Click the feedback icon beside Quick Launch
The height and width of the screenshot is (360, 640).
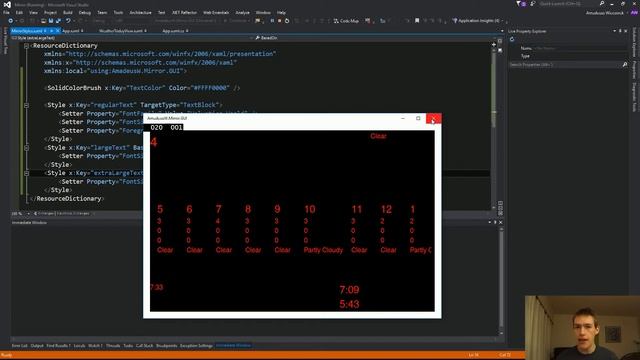(533, 4)
